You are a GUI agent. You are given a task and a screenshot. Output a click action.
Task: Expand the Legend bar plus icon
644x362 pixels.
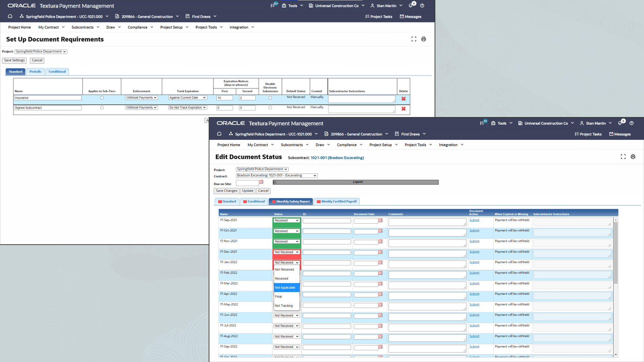point(275,182)
